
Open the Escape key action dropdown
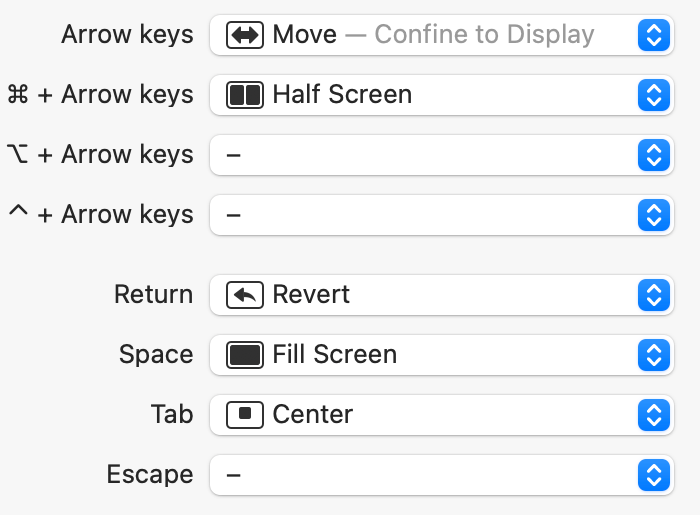652,474
